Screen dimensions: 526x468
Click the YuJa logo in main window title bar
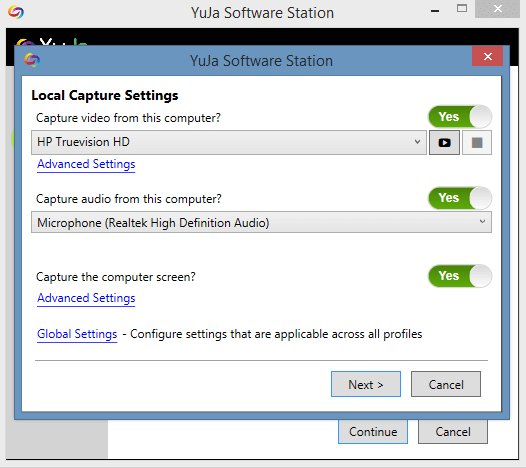(16, 12)
